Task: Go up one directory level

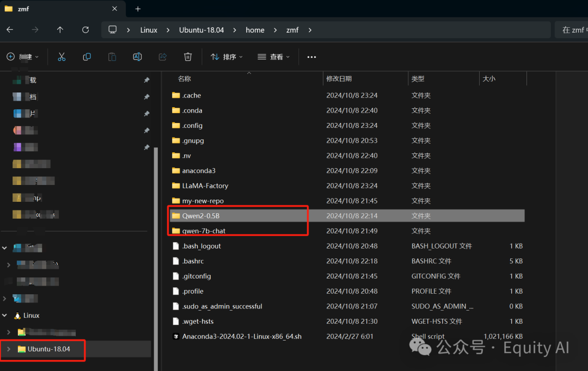Action: [x=60, y=30]
